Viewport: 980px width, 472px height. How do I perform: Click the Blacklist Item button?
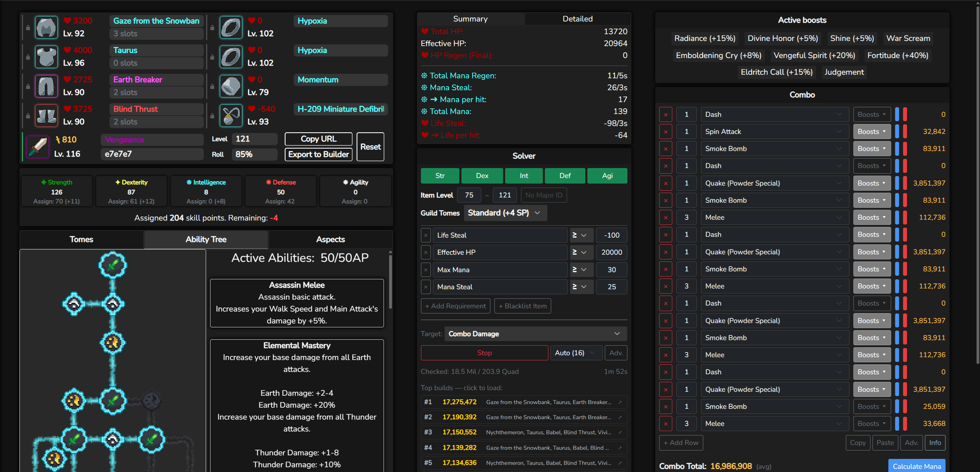coord(523,306)
